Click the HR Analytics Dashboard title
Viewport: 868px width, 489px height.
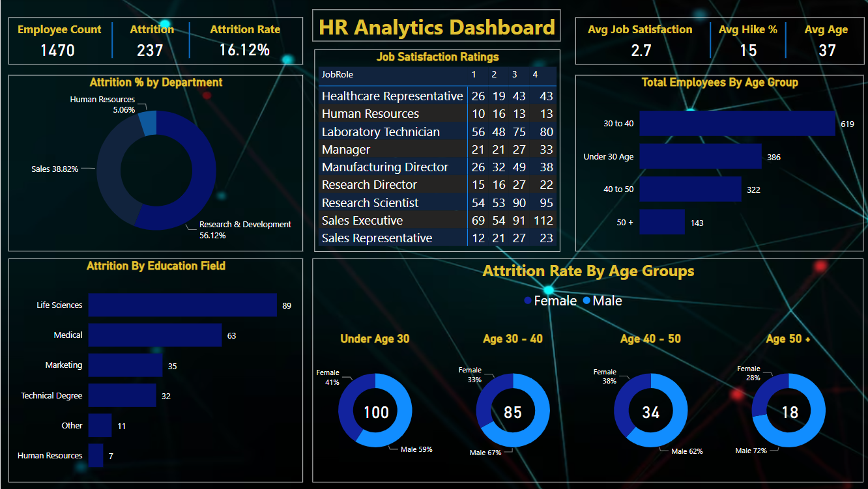click(x=437, y=27)
